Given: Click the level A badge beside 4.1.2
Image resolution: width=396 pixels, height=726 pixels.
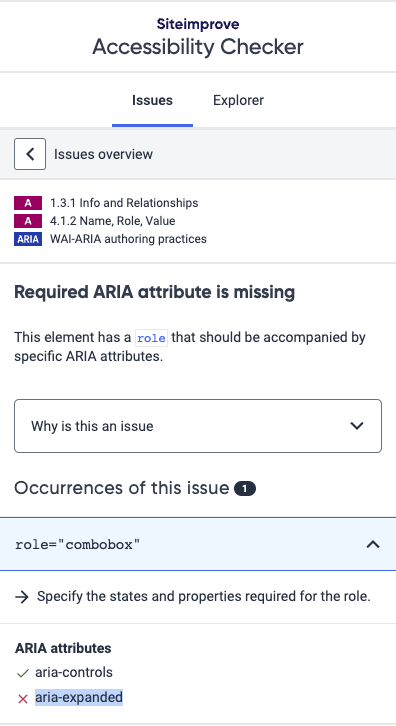Looking at the screenshot, I should (28, 221).
